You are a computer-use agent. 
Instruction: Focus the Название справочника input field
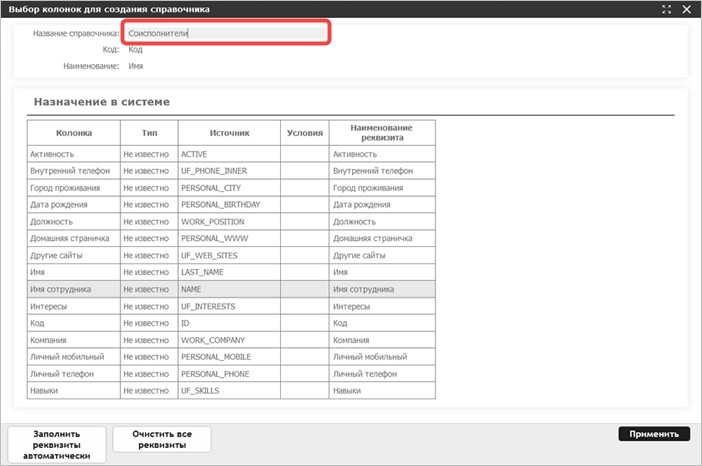click(226, 33)
